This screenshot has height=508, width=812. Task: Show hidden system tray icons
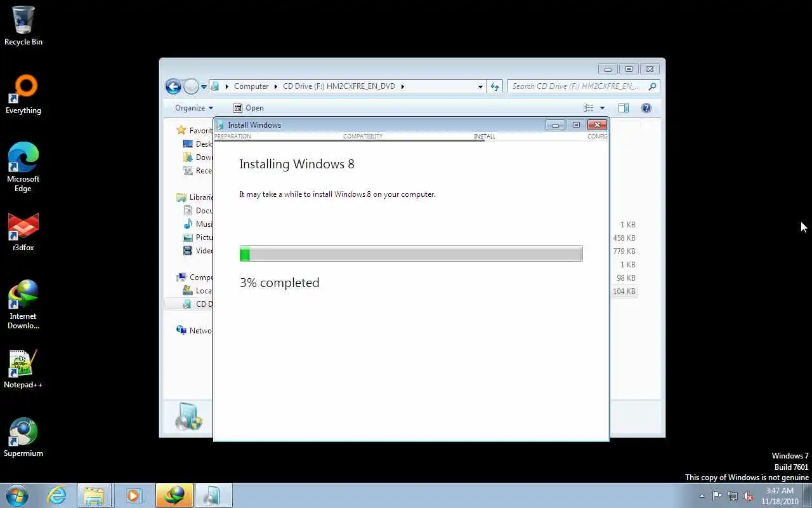point(702,496)
